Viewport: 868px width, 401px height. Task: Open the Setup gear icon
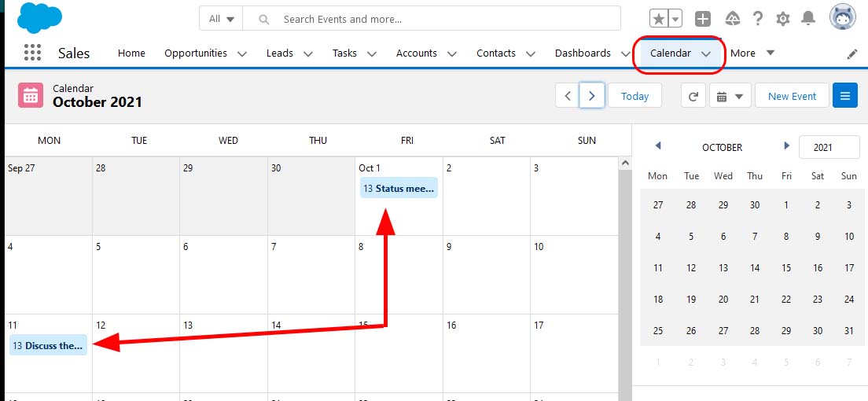point(783,19)
